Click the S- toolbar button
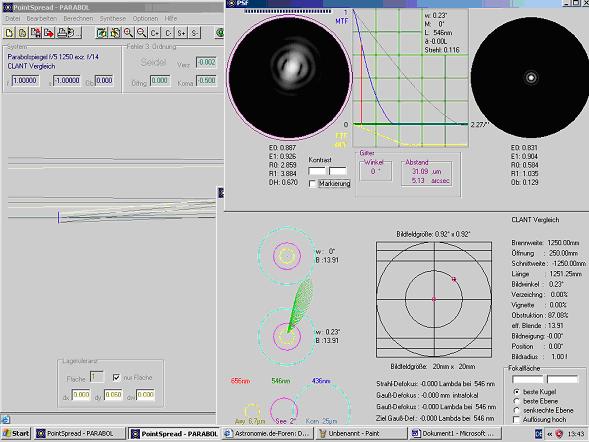 [x=194, y=33]
